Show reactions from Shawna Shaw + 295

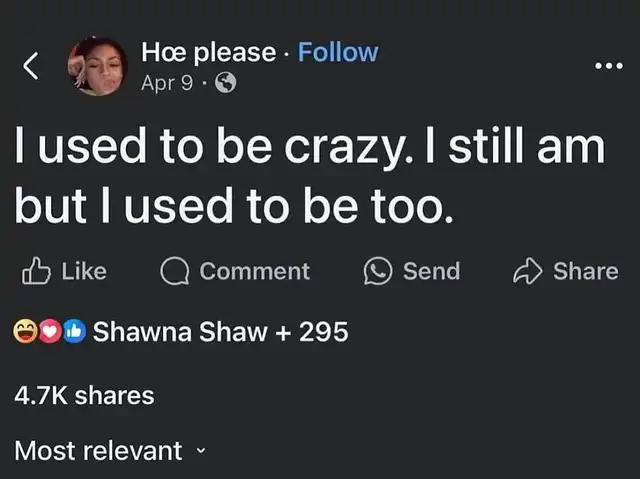point(220,332)
